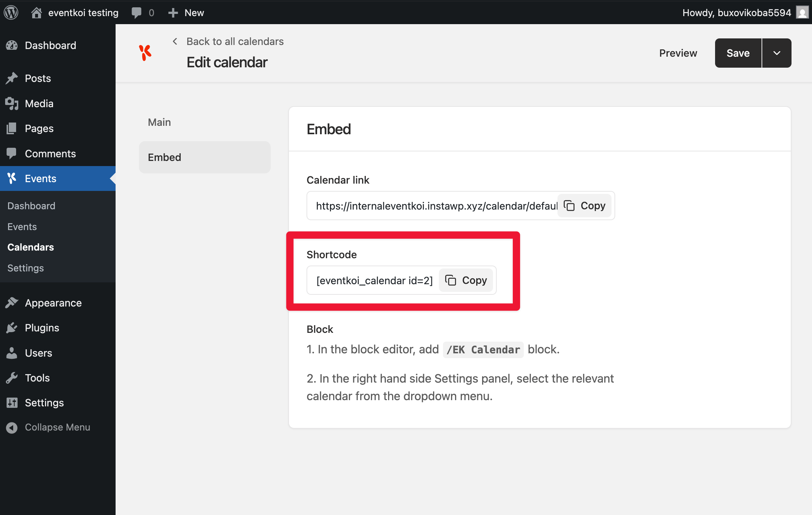Click the user avatar next to Howdy
The image size is (812, 515).
pyautogui.click(x=802, y=12)
